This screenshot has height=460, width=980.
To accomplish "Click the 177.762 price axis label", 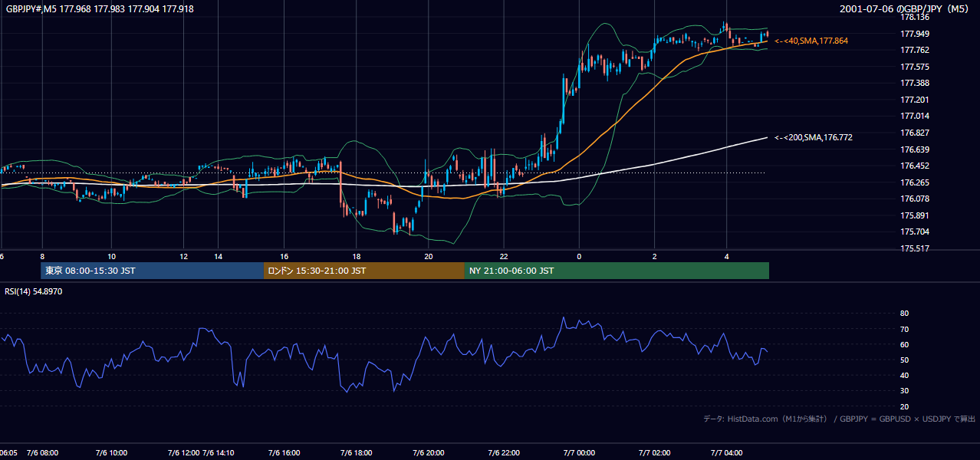I will (x=915, y=51).
